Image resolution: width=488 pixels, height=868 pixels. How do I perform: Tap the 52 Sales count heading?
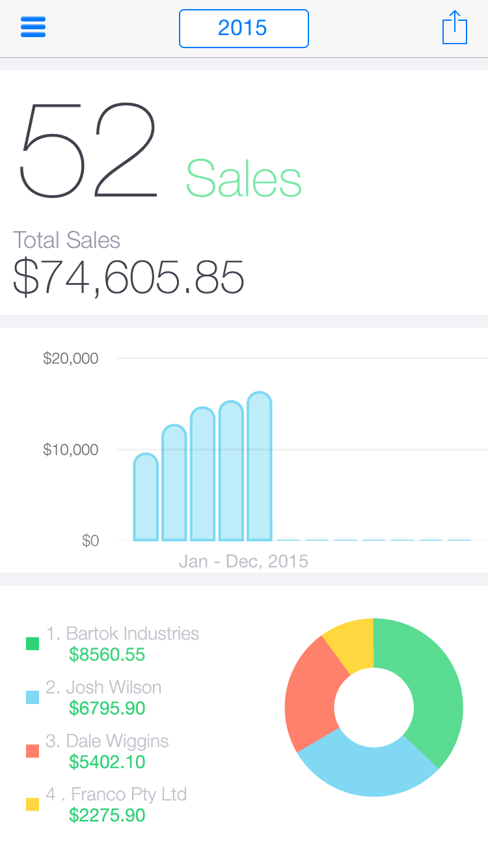pyautogui.click(x=159, y=153)
